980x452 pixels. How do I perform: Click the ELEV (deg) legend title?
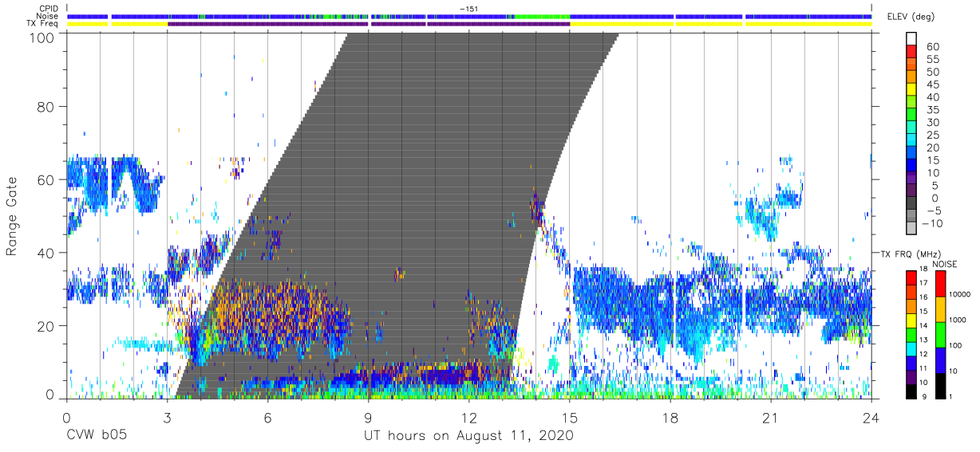913,17
